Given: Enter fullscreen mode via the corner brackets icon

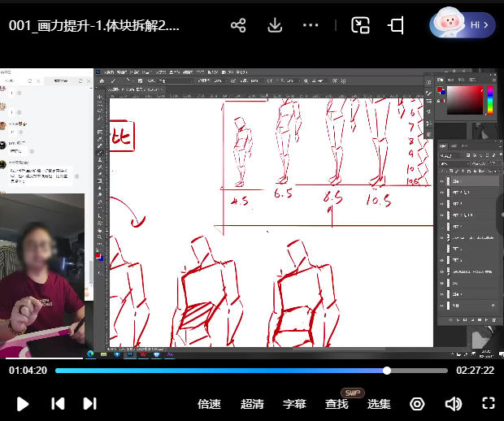Looking at the screenshot, I should tap(489, 403).
